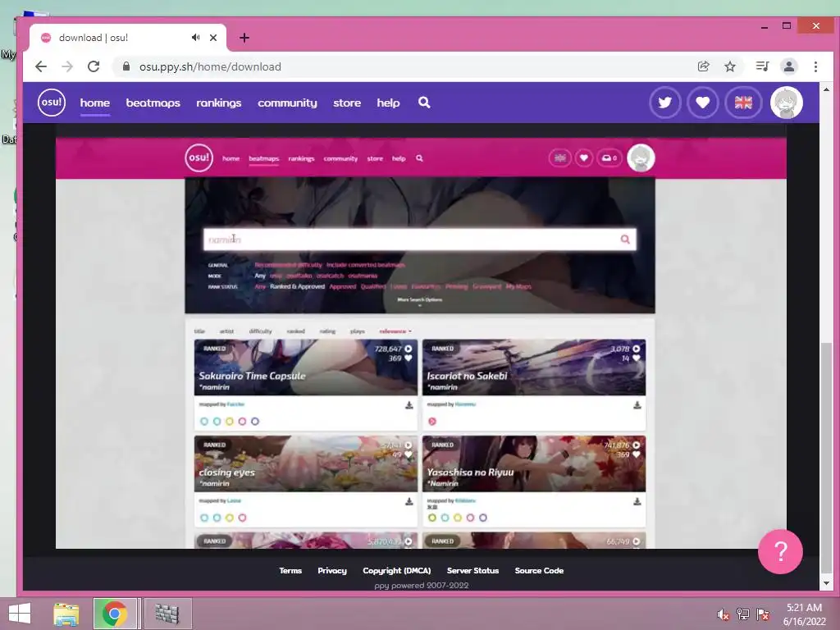Reload the osu! download page

point(94,66)
